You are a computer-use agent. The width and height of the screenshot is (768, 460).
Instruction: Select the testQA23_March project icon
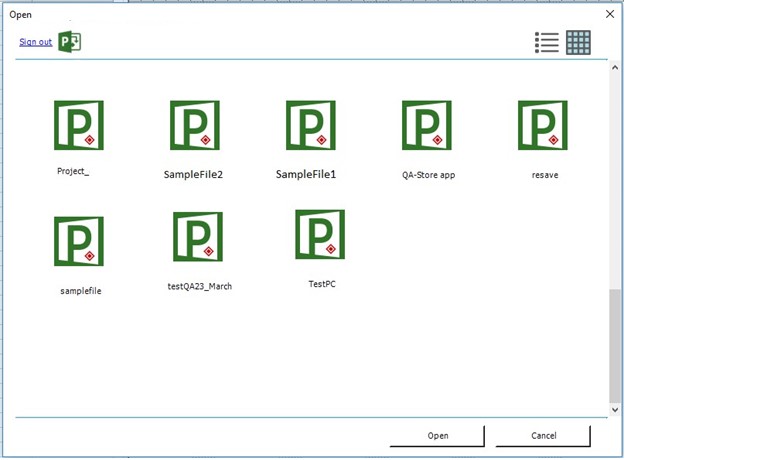click(x=198, y=237)
